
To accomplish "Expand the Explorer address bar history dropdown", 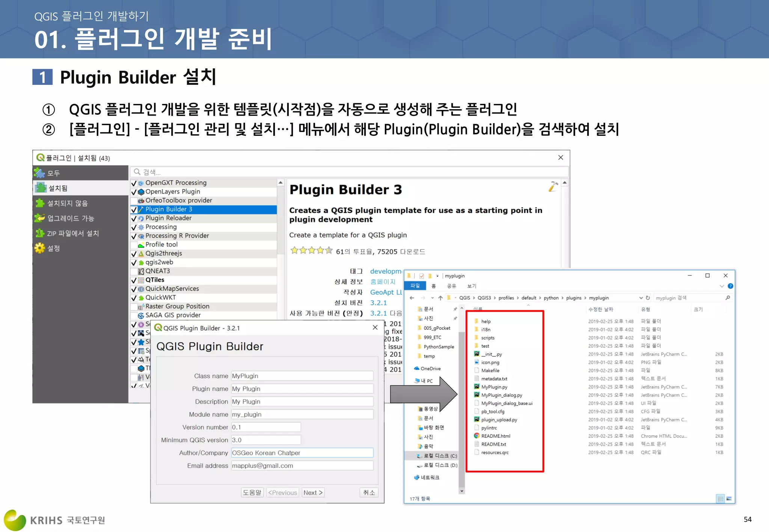I will click(x=641, y=298).
